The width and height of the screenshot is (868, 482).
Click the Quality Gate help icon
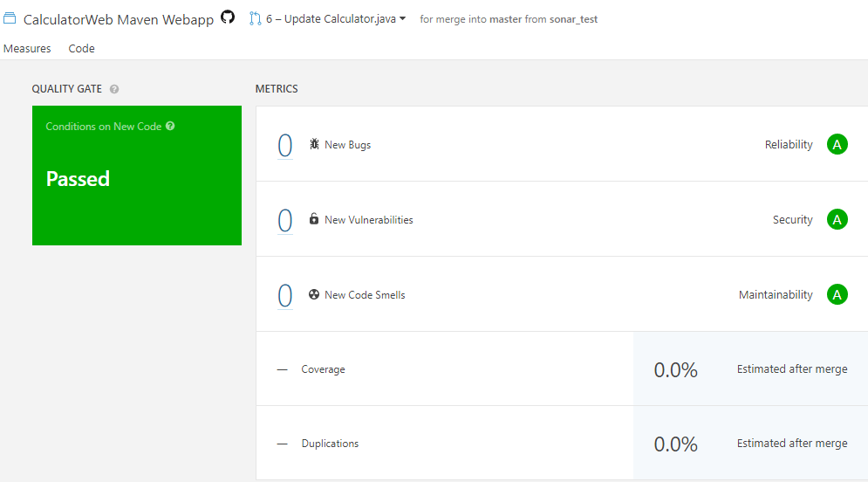coord(114,89)
